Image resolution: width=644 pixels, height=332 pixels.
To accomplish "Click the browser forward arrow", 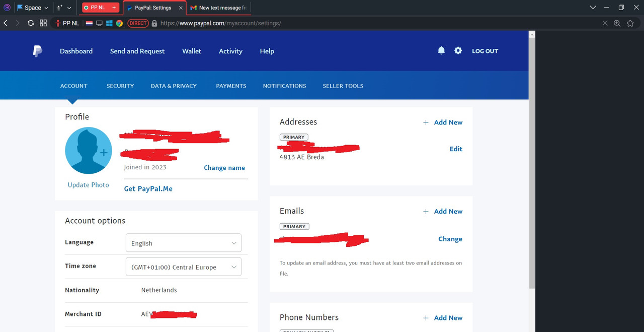I will tap(18, 23).
